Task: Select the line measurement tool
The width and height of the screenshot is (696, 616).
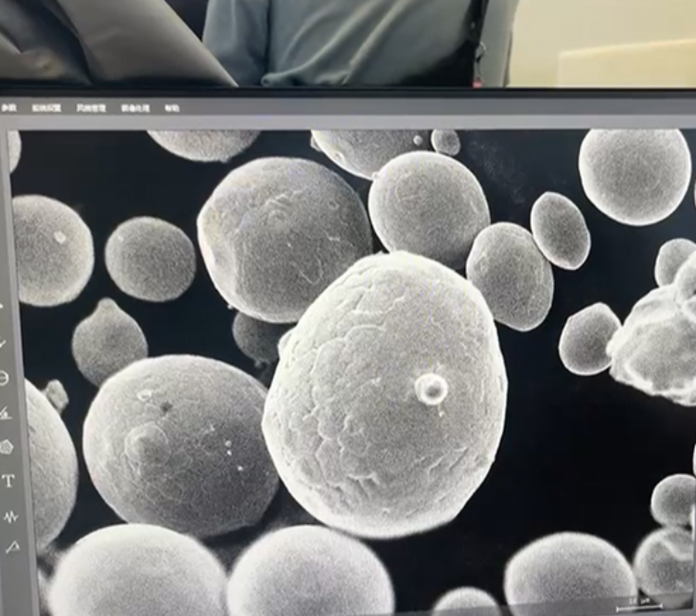Action: click(2, 342)
